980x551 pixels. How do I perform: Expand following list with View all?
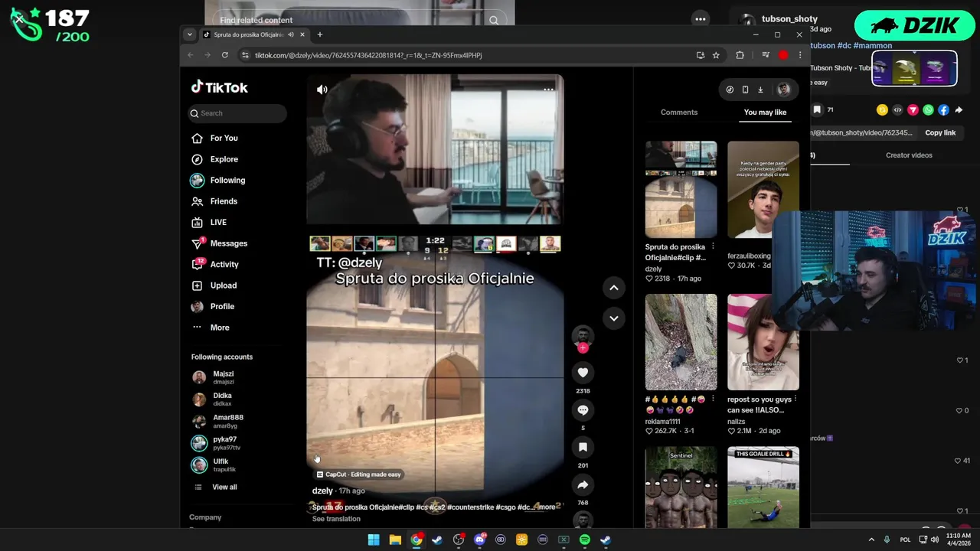(217, 487)
